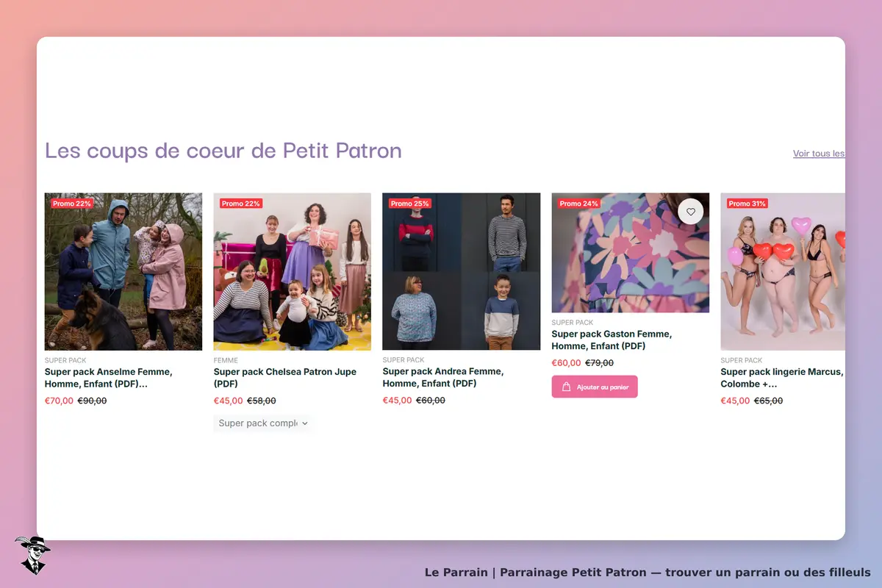Open 'Super pack Chelsea Patron Jupe (PDF)' title
Viewport: 882px width, 588px height.
pos(285,378)
